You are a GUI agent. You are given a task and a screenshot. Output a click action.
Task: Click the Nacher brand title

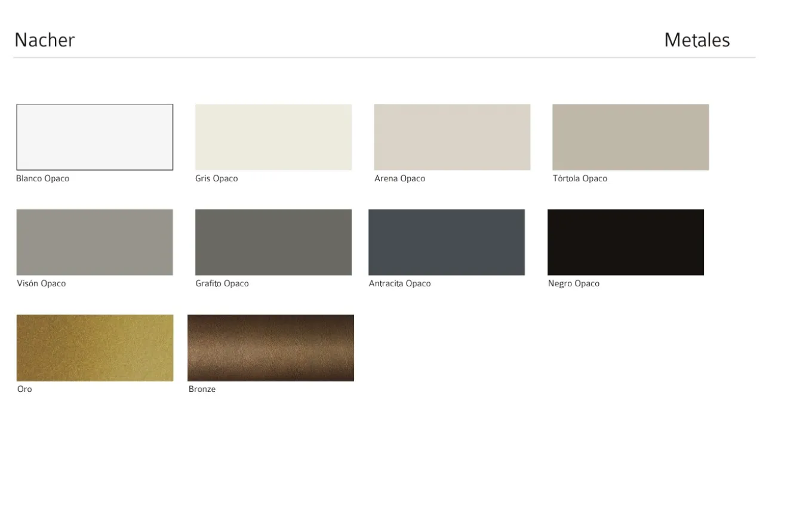click(44, 40)
